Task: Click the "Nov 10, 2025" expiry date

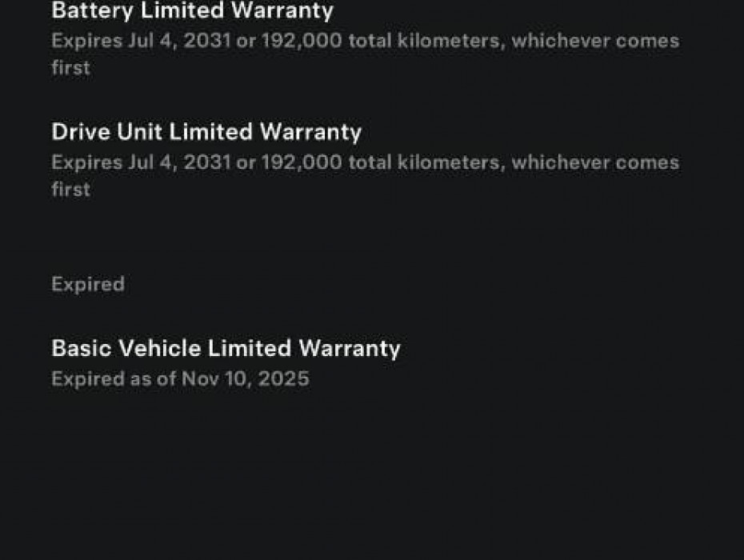Action: (245, 378)
